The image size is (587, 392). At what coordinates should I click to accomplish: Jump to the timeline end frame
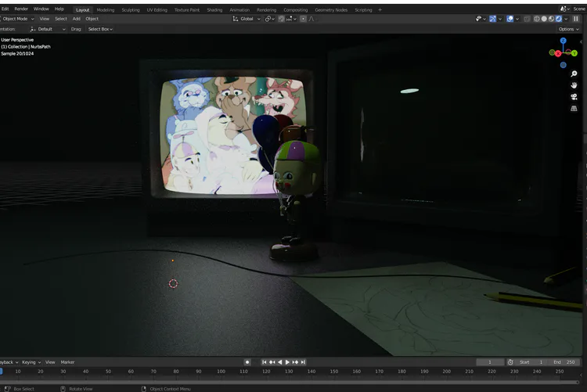[x=303, y=362]
